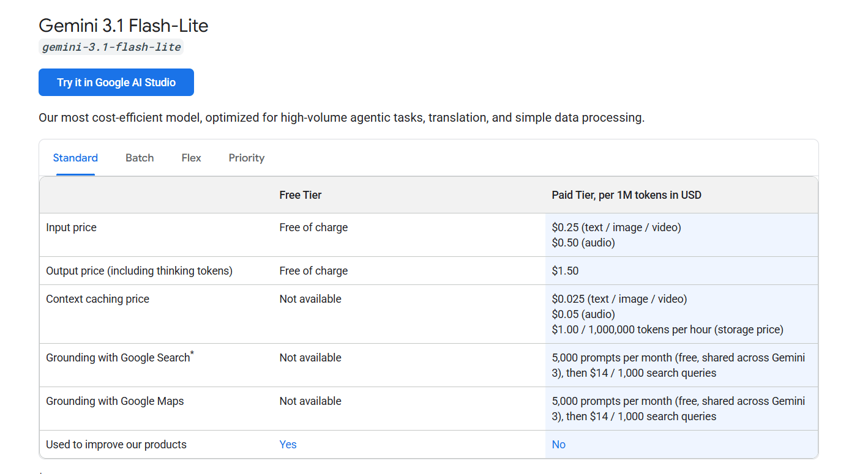Open the Flex pricing tab
Screen dimensions: 868x474
click(192, 158)
